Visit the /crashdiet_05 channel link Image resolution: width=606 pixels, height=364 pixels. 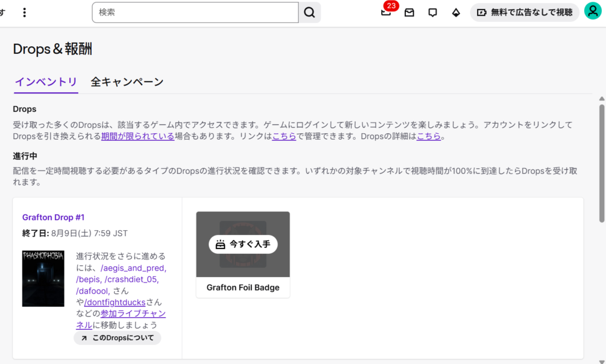pos(132,279)
